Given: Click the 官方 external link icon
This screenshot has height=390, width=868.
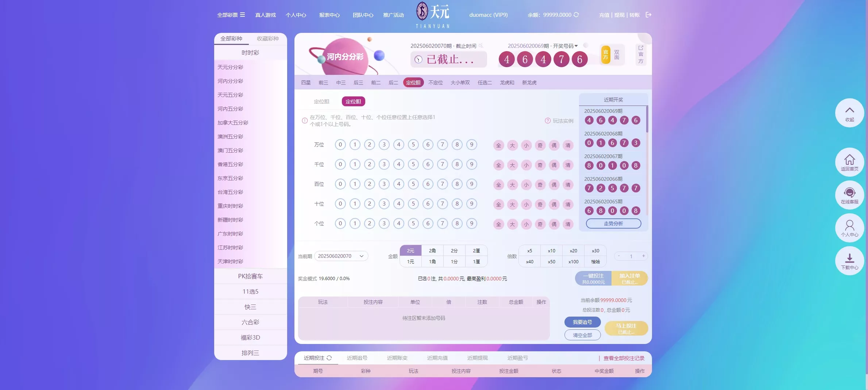Looking at the screenshot, I should pyautogui.click(x=641, y=48).
